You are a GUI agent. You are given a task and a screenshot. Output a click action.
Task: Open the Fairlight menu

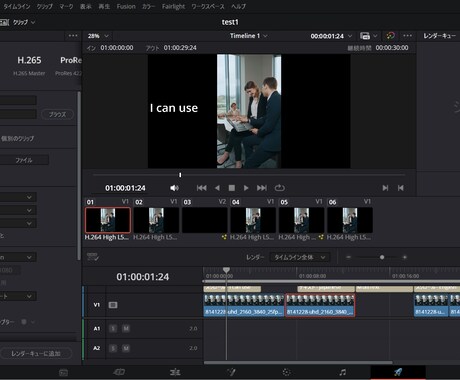173,6
